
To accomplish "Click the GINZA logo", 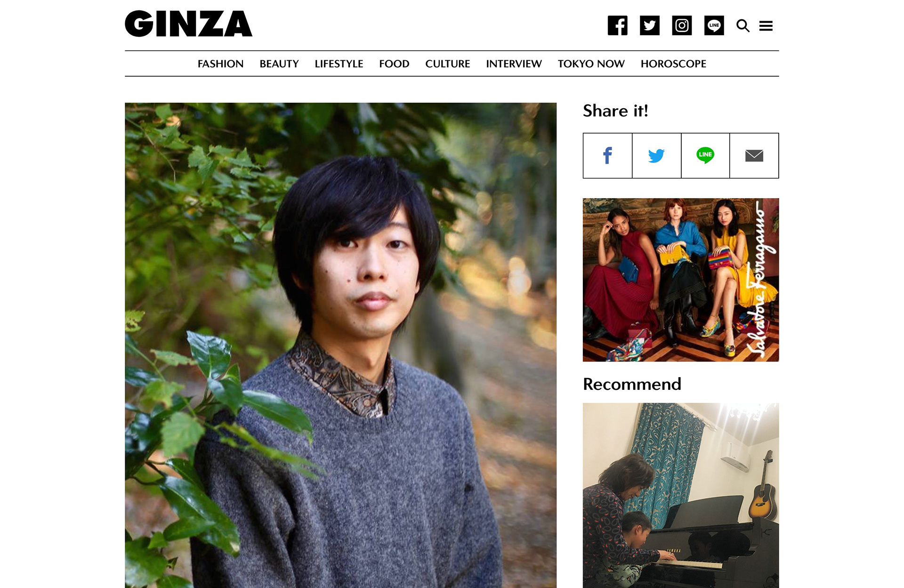I will [188, 24].
